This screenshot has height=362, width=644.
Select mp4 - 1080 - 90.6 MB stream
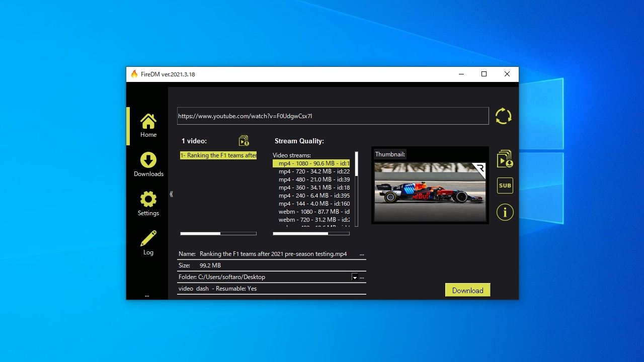(x=311, y=163)
